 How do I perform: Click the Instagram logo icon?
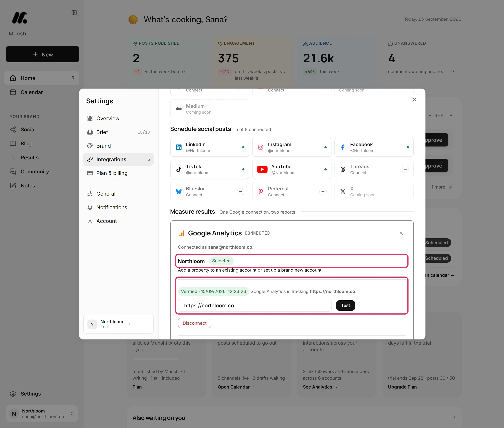coord(261,147)
